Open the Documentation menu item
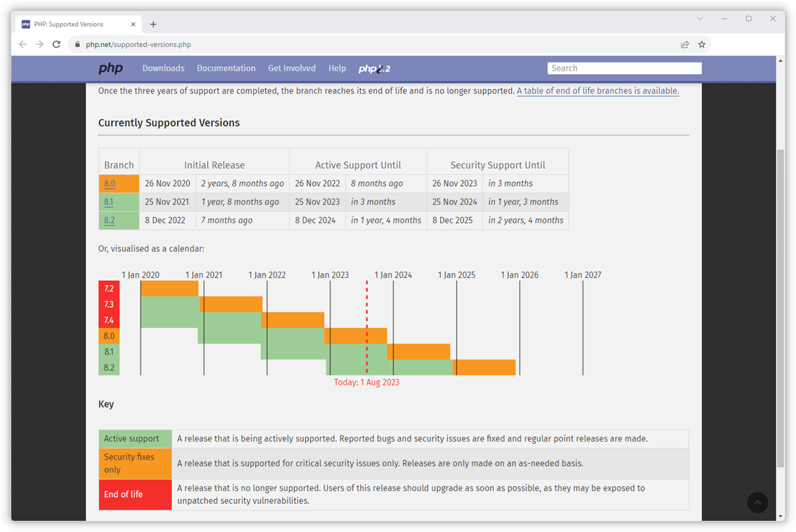 [x=227, y=68]
